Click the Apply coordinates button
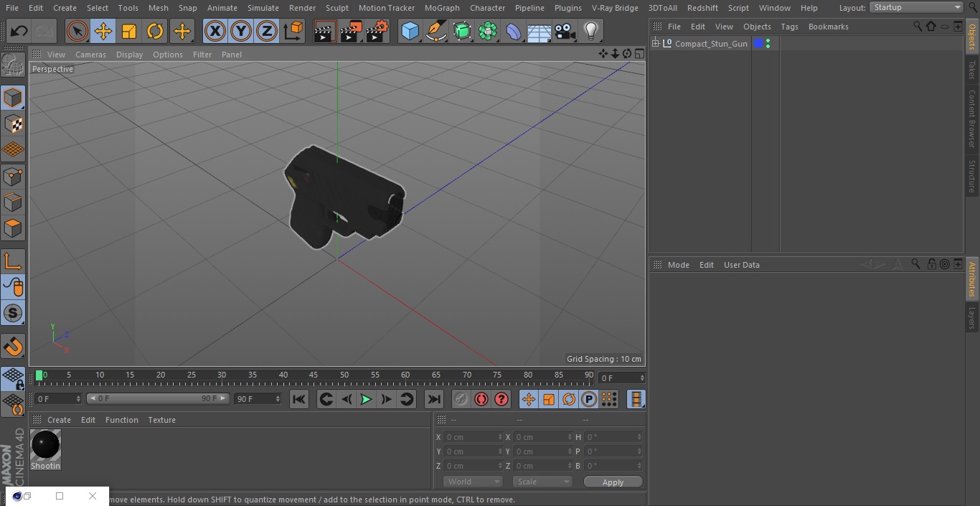Screen dimensions: 980x506 click(613, 482)
